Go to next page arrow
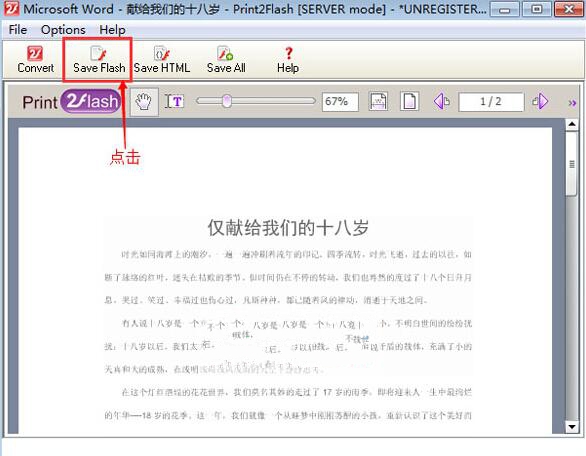586x456 pixels. [x=540, y=101]
